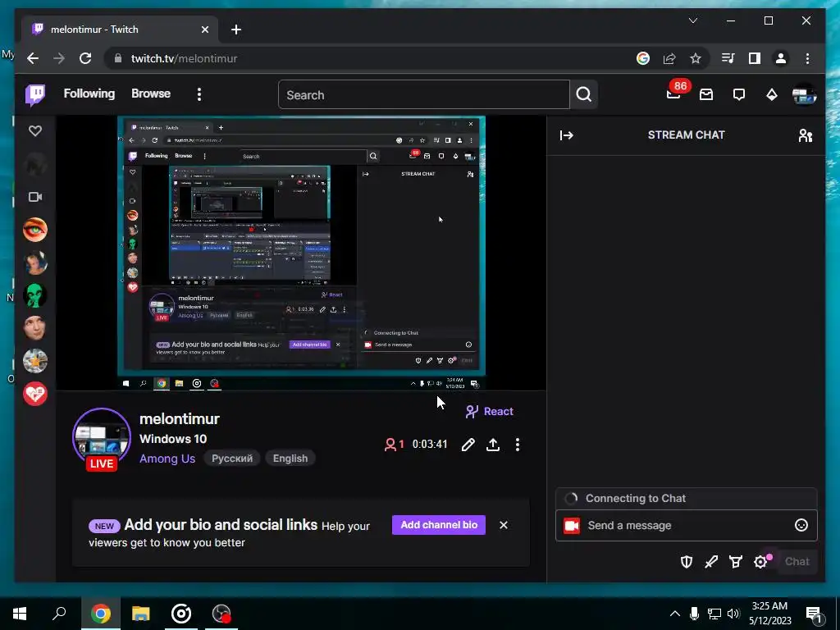Toggle Chrome side panel

[755, 58]
